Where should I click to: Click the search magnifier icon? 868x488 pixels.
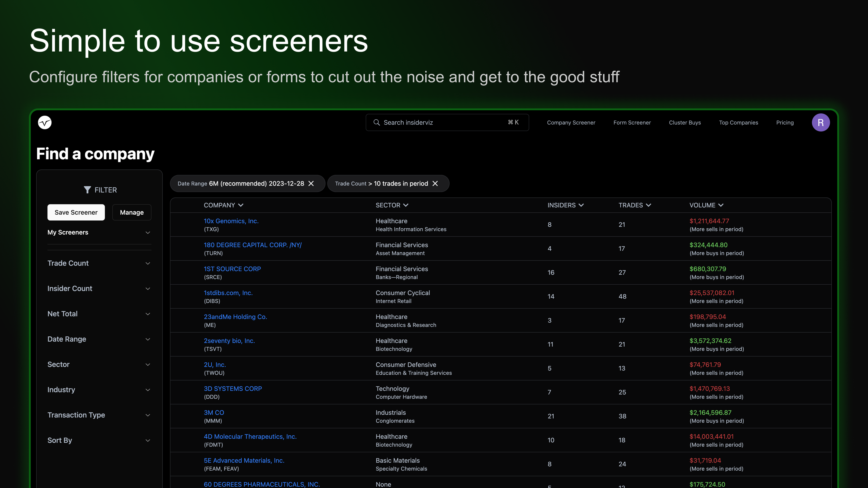377,122
